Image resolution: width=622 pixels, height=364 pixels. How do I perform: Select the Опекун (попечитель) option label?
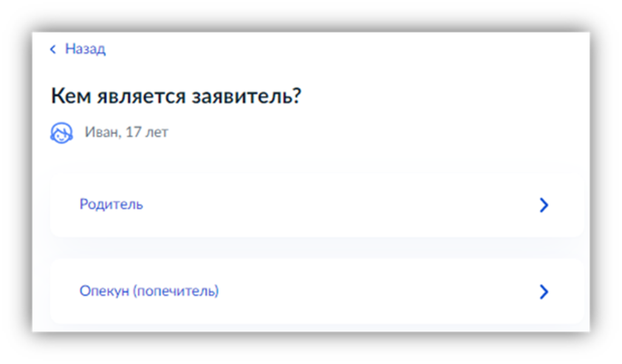(149, 291)
